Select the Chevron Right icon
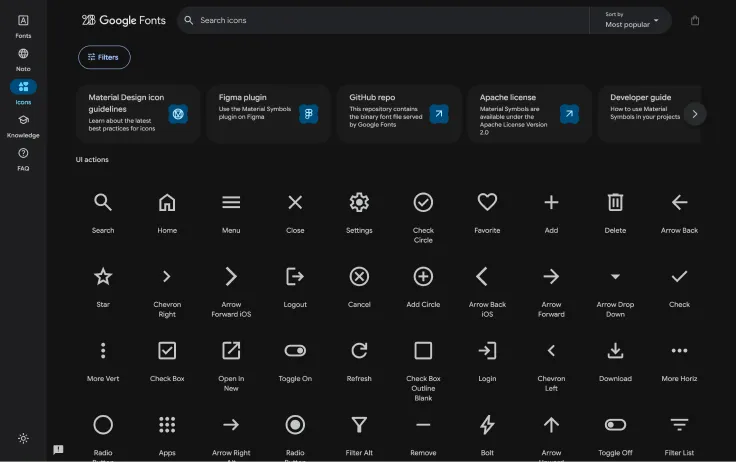 [167, 277]
